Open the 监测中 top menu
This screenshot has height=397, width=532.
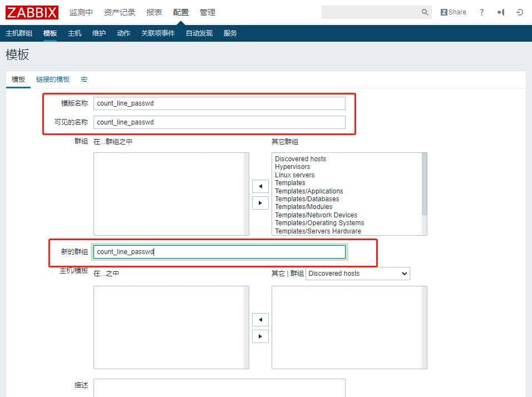[x=81, y=12]
